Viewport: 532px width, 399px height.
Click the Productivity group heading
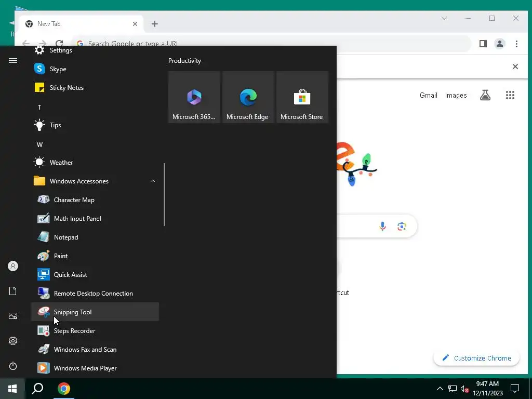pos(184,61)
